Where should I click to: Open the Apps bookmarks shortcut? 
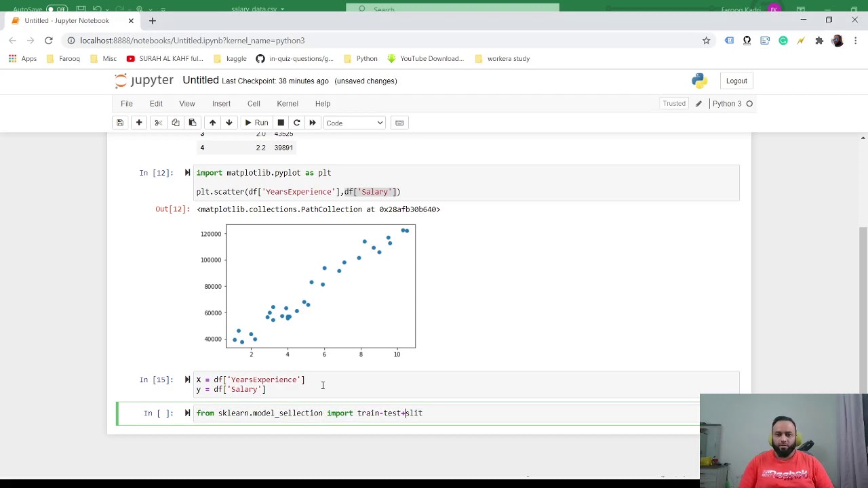click(x=23, y=59)
